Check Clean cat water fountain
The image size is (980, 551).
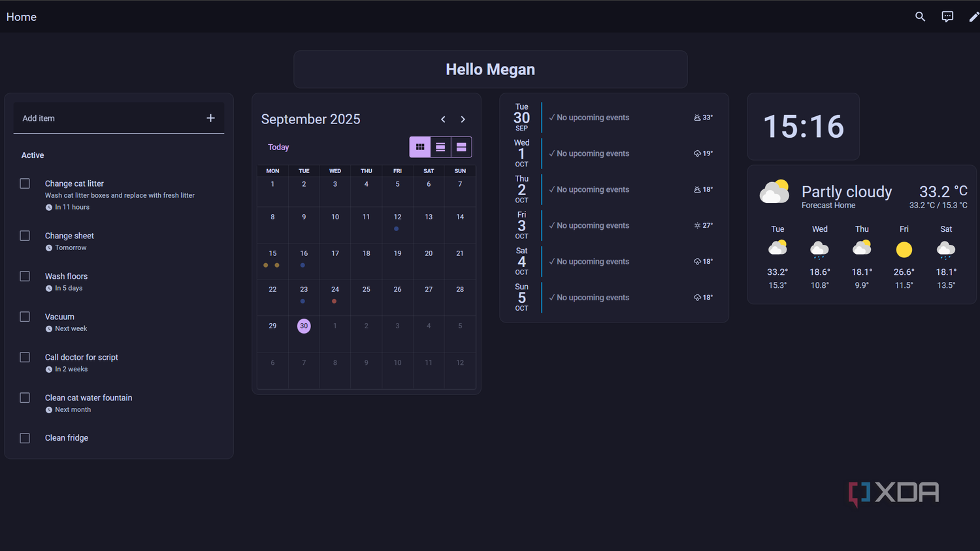(x=25, y=398)
